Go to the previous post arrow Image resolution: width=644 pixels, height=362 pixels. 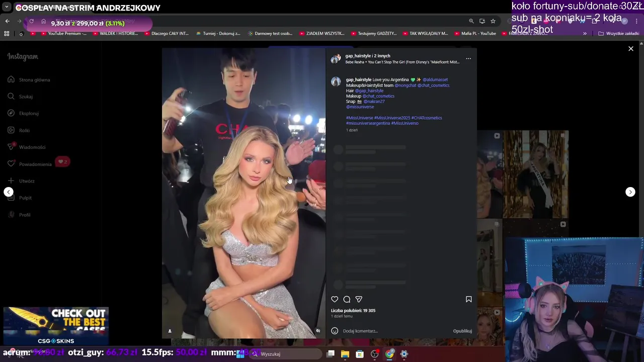pyautogui.click(x=9, y=192)
